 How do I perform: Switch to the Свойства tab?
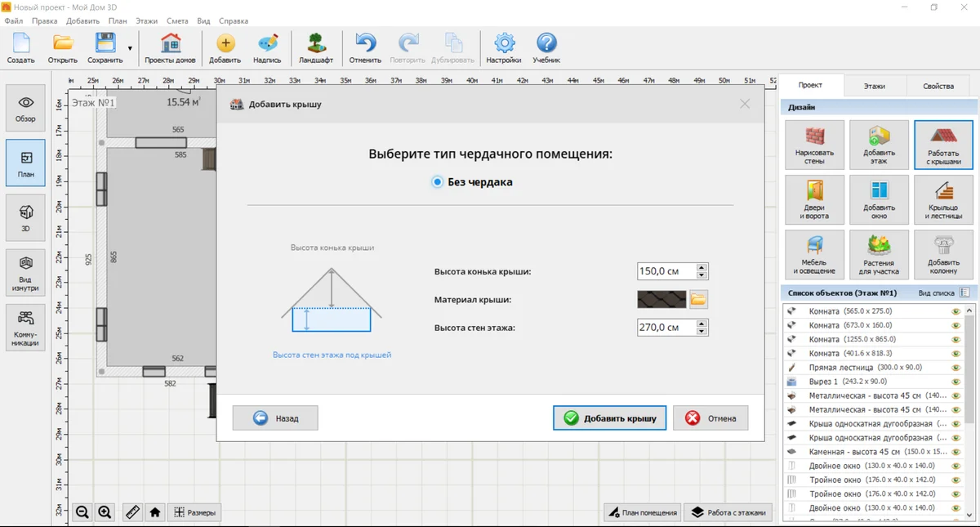pos(938,86)
